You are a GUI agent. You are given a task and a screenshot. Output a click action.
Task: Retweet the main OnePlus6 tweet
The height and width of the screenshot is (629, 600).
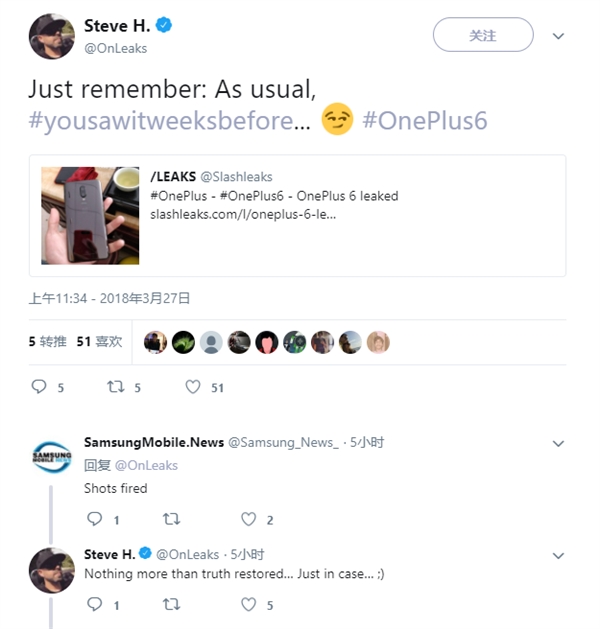pos(116,387)
